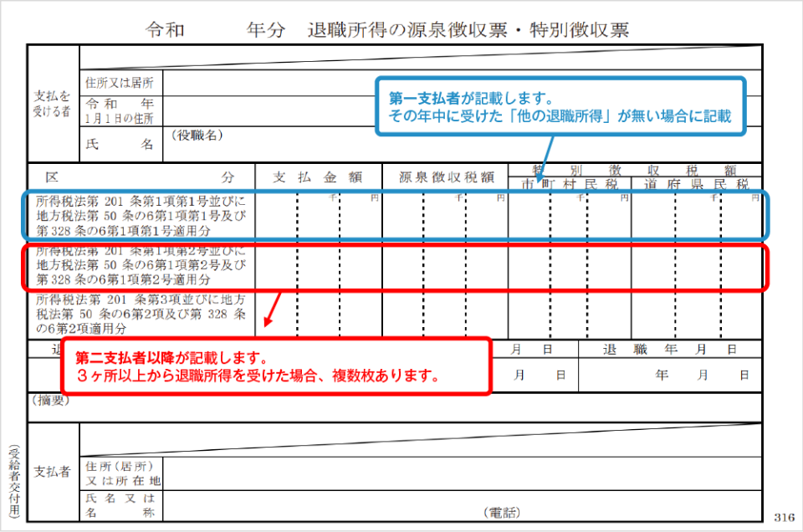Image resolution: width=803 pixels, height=532 pixels.
Task: Click the red 第二支払者以降が記載します annotation box
Action: tap(276, 365)
